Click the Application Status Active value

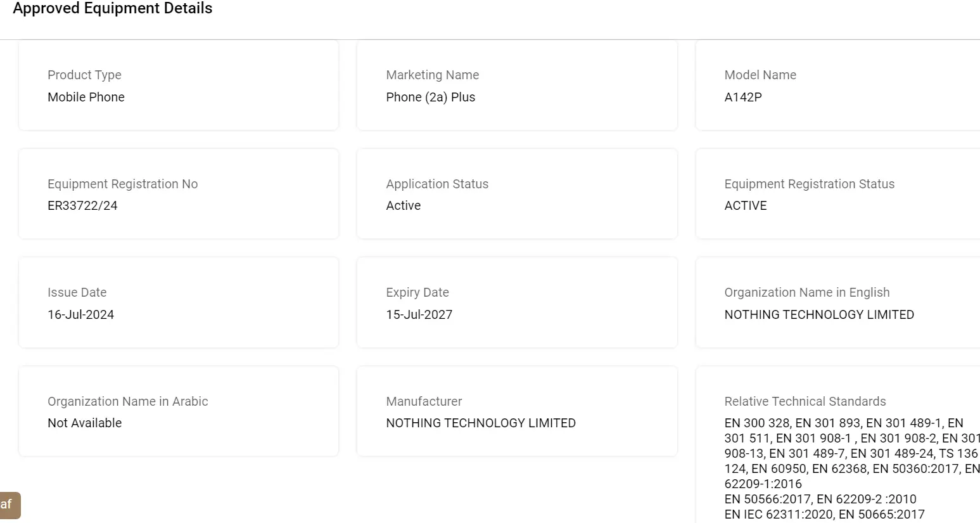click(403, 205)
